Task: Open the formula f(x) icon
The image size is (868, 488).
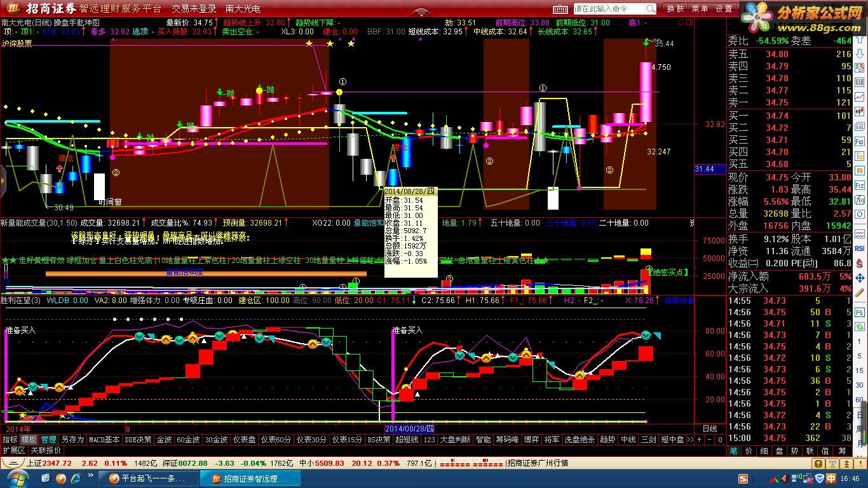Action: tap(860, 200)
